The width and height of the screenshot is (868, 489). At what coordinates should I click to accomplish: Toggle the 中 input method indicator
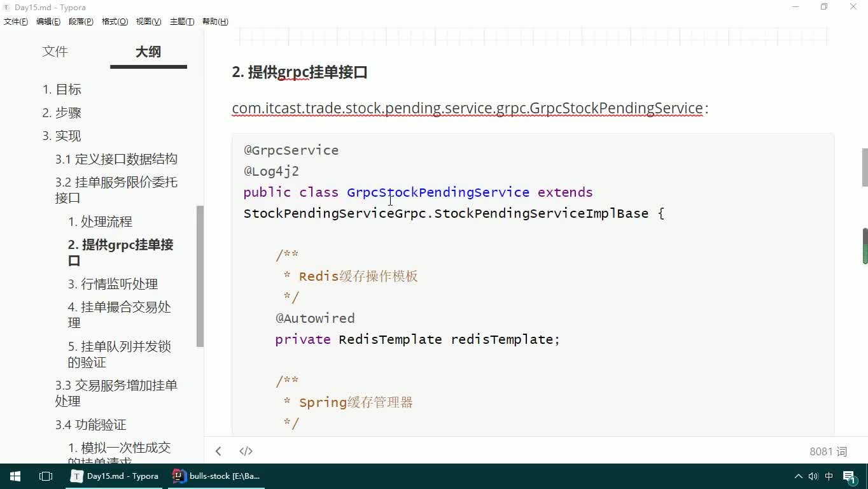[829, 476]
